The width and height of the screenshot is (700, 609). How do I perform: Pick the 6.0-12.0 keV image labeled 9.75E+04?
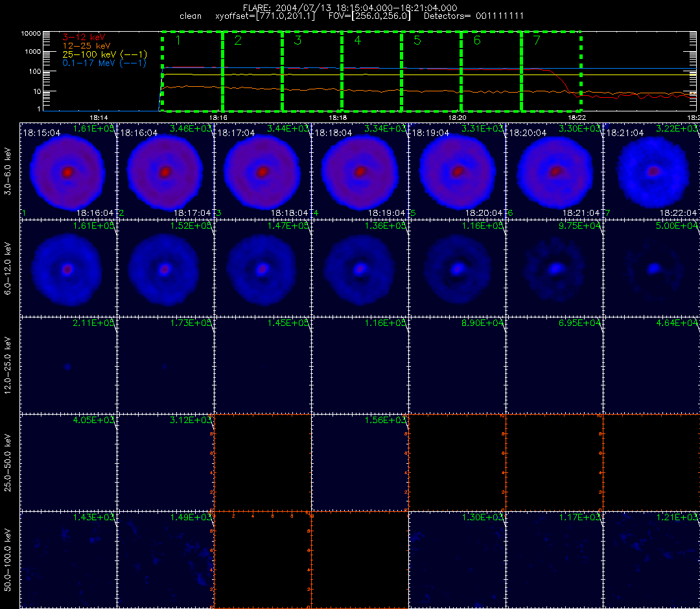(x=555, y=269)
